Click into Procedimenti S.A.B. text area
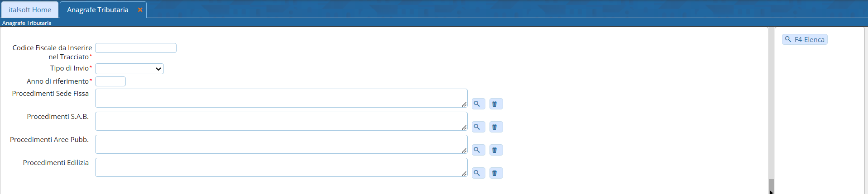Image resolution: width=868 pixels, height=194 pixels. pyautogui.click(x=281, y=121)
